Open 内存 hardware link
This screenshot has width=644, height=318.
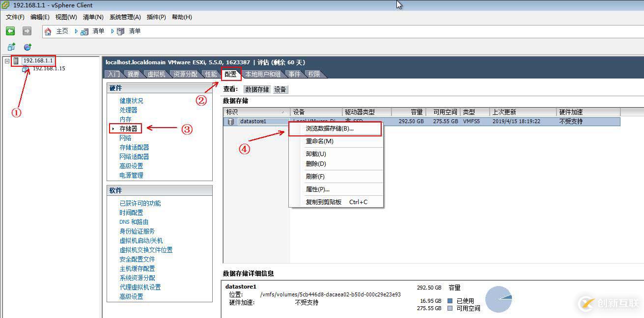[x=125, y=119]
